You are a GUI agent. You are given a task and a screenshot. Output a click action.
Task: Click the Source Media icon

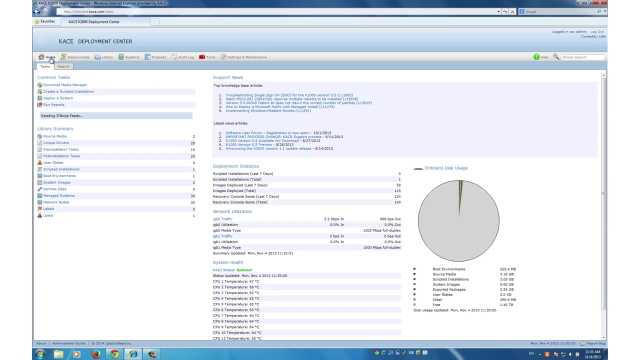pos(40,136)
